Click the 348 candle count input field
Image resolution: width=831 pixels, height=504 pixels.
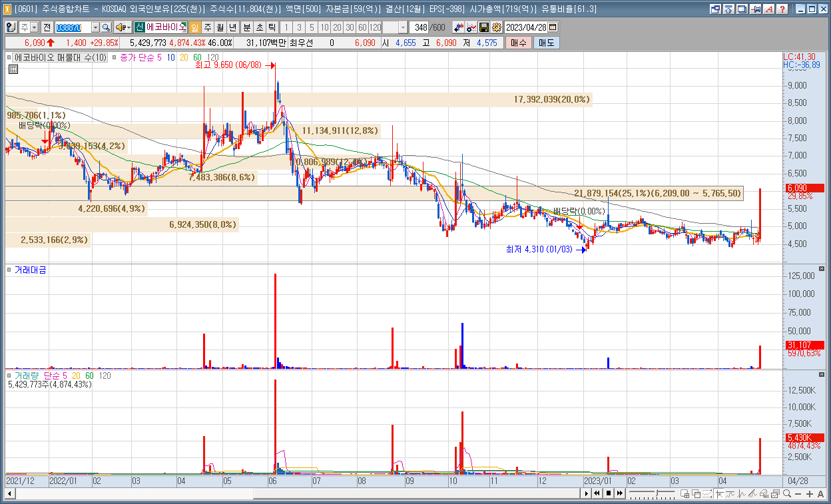click(x=419, y=27)
